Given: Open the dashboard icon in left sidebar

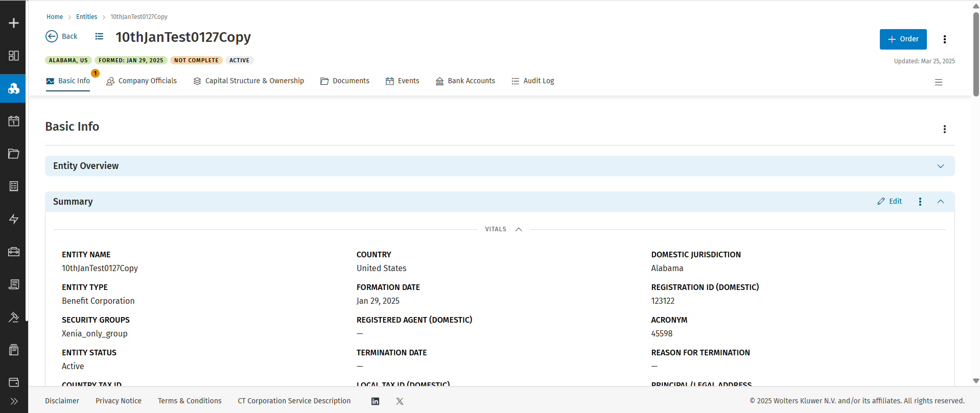Looking at the screenshot, I should [14, 56].
